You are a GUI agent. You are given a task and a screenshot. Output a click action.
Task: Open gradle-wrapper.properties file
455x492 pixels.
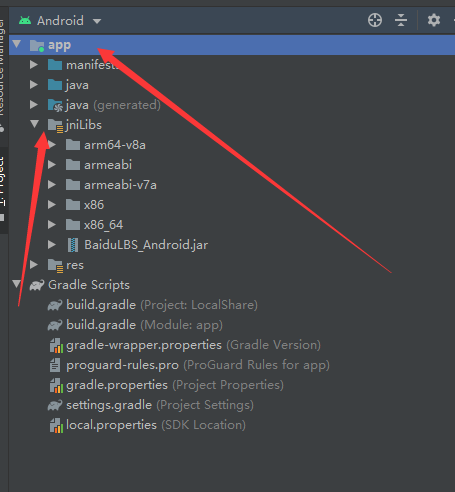tap(193, 345)
